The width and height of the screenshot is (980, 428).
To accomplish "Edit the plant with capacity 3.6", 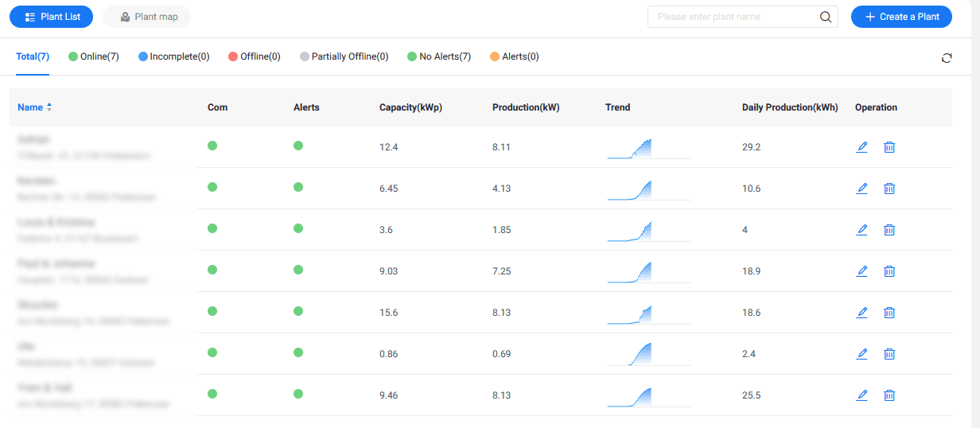I will (861, 230).
